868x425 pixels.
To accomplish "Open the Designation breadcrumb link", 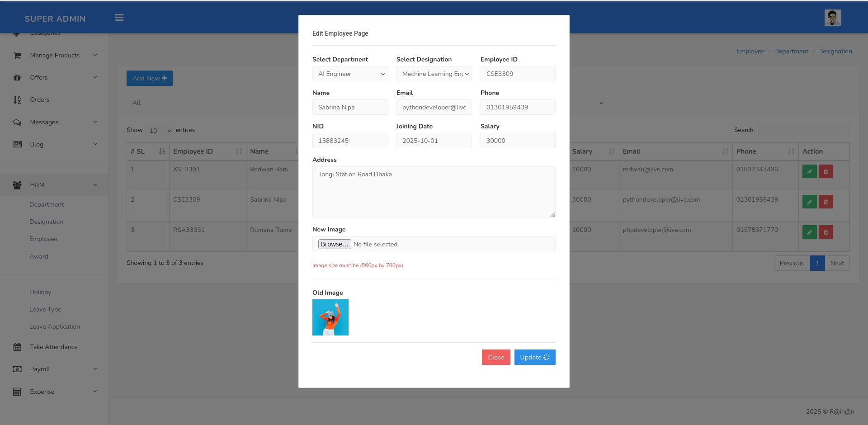I will click(835, 51).
